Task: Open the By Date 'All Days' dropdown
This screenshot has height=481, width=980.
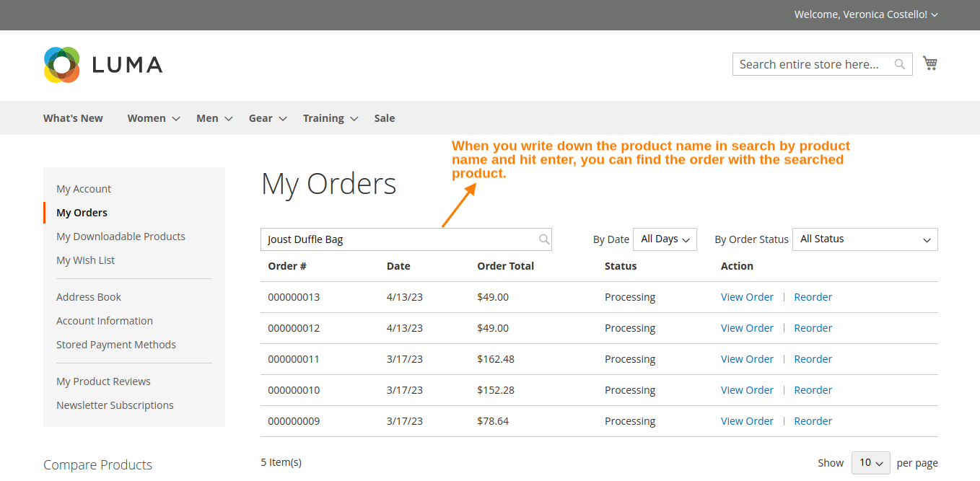Action: tap(664, 239)
